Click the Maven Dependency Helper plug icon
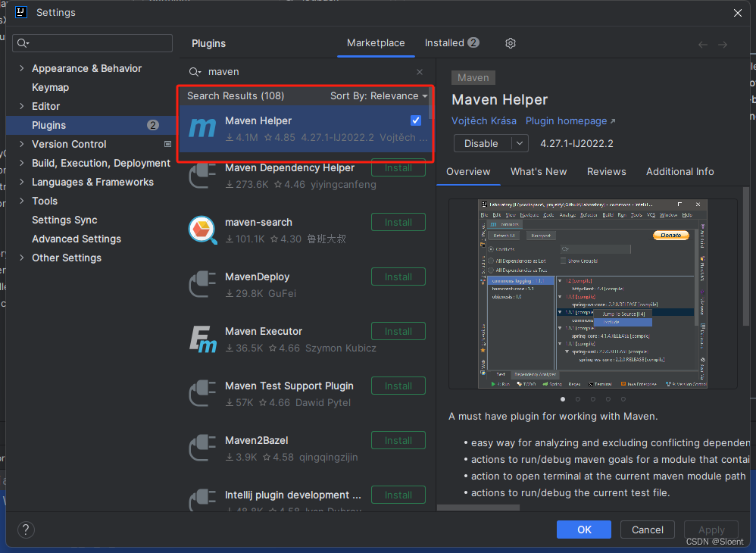756x553 pixels. (x=202, y=176)
